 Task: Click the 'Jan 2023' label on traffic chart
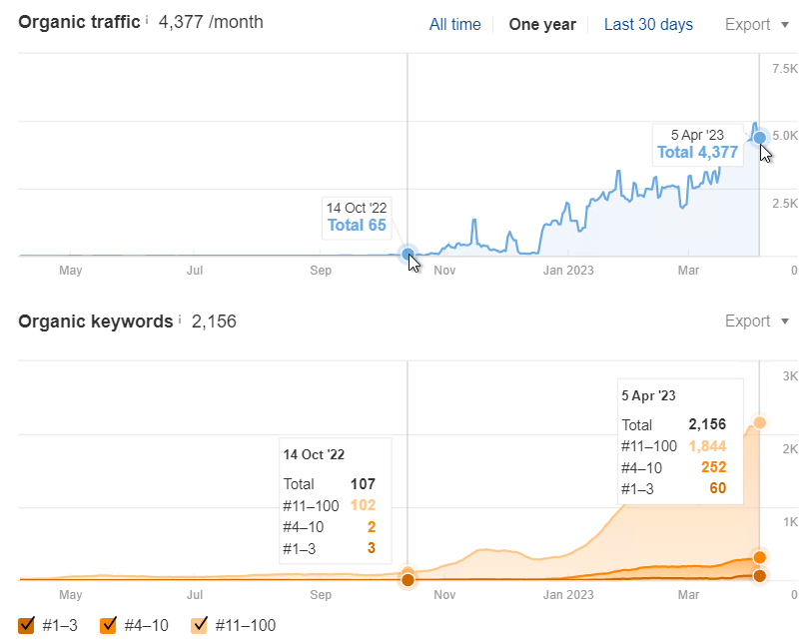[x=568, y=271]
